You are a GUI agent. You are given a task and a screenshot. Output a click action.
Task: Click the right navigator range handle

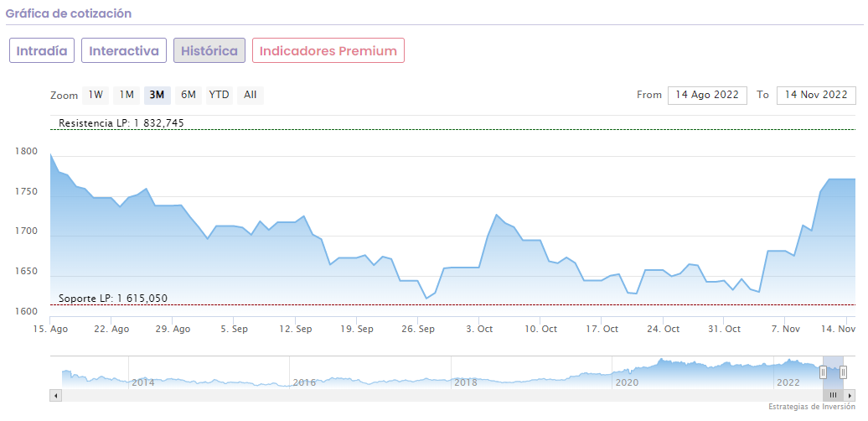coord(844,372)
